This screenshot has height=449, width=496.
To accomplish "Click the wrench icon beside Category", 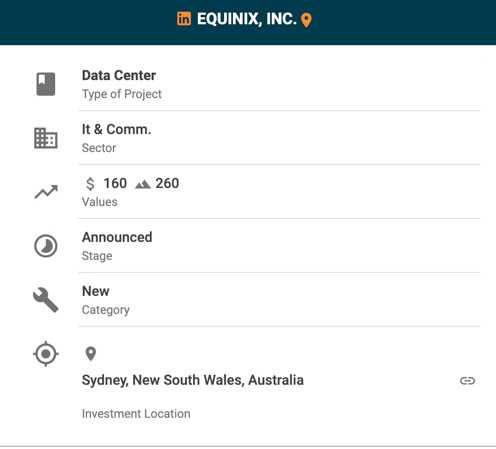I will 46,300.
